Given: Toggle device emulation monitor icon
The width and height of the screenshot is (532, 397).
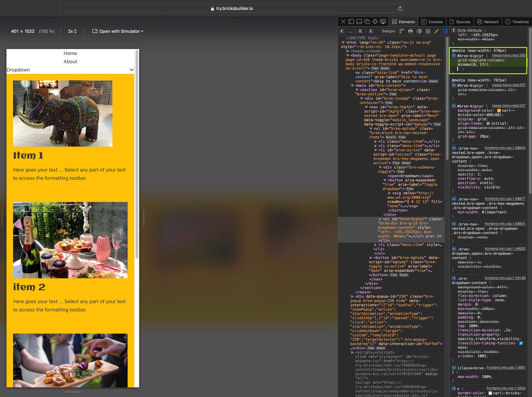Looking at the screenshot, I should coord(383,22).
